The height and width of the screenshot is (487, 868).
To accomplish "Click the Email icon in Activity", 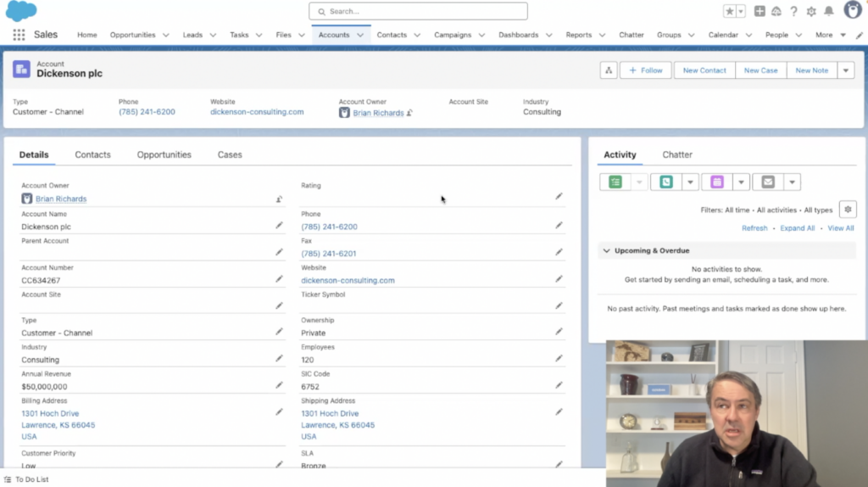I will coord(768,182).
